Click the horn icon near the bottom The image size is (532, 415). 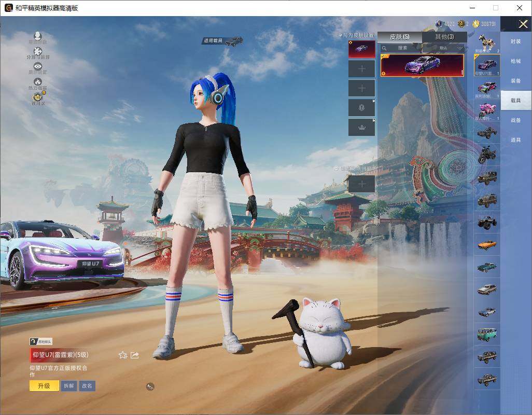coord(150,386)
